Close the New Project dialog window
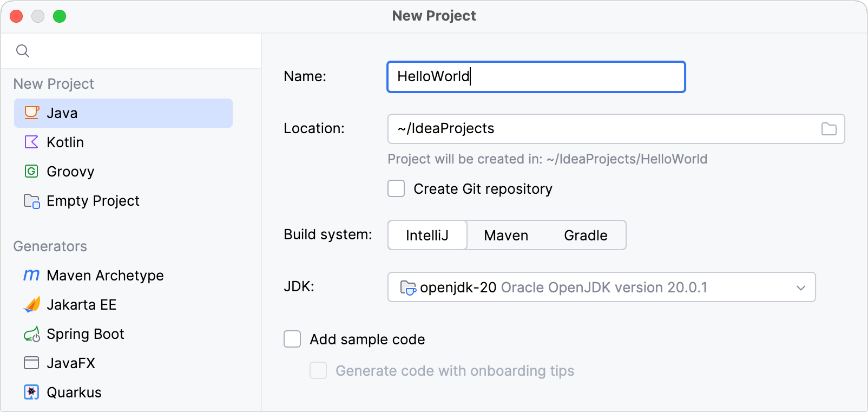 [x=16, y=16]
